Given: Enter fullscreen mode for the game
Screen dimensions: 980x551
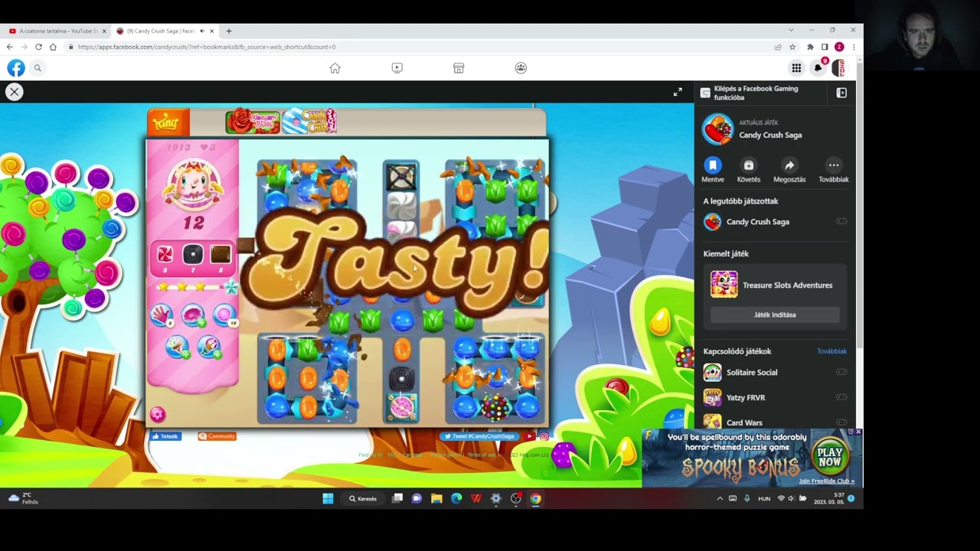Looking at the screenshot, I should [x=678, y=92].
